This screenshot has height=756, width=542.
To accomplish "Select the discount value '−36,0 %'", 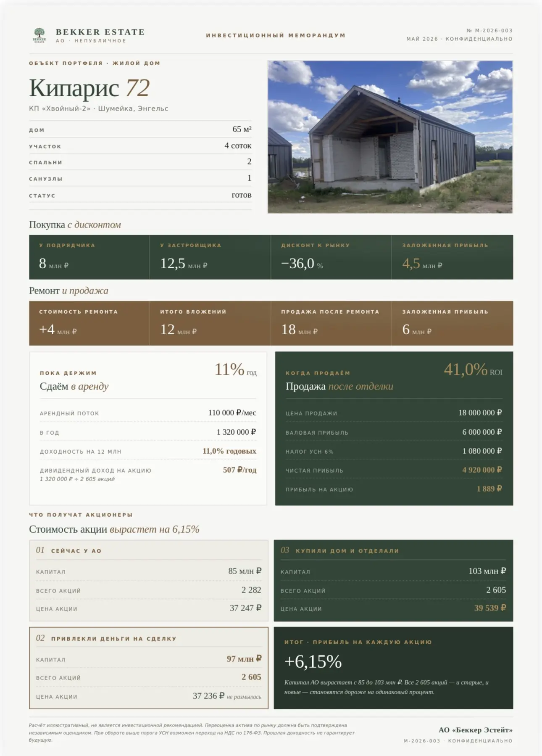I will pyautogui.click(x=302, y=264).
